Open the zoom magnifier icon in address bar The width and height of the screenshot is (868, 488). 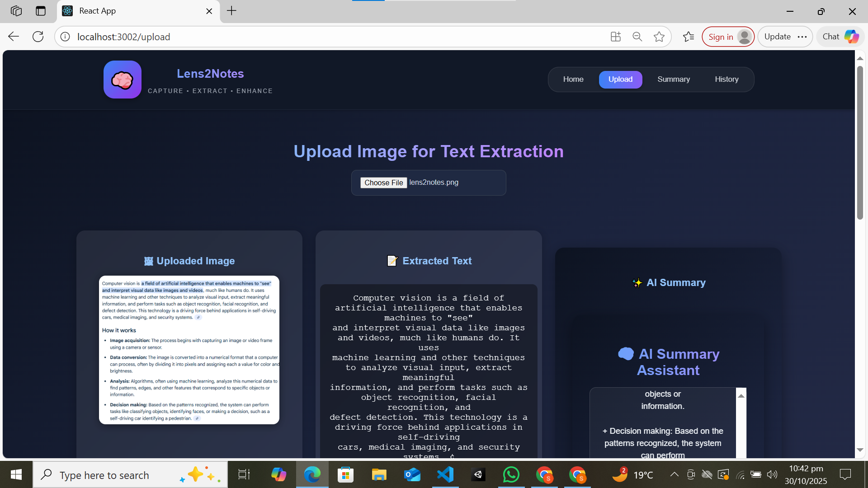point(637,37)
